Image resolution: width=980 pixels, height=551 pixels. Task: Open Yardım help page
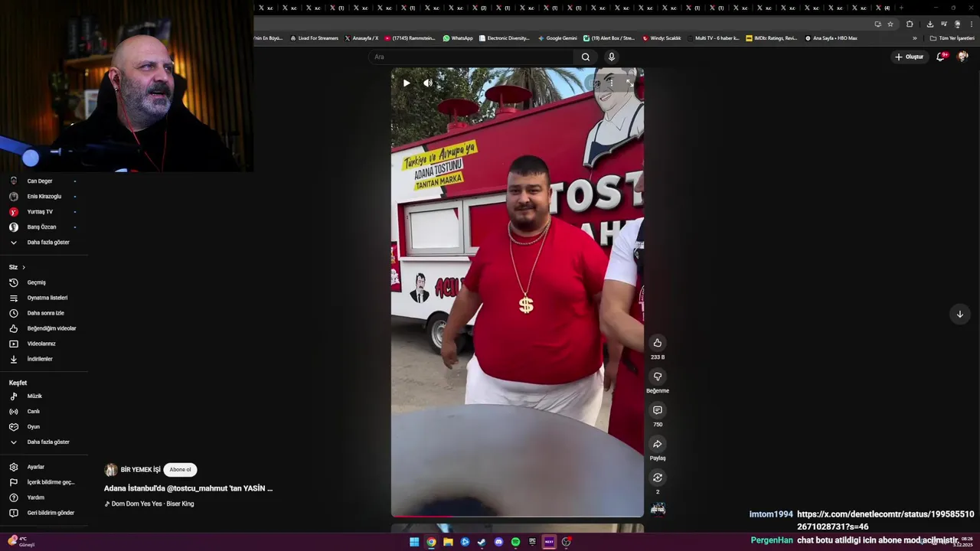(35, 497)
